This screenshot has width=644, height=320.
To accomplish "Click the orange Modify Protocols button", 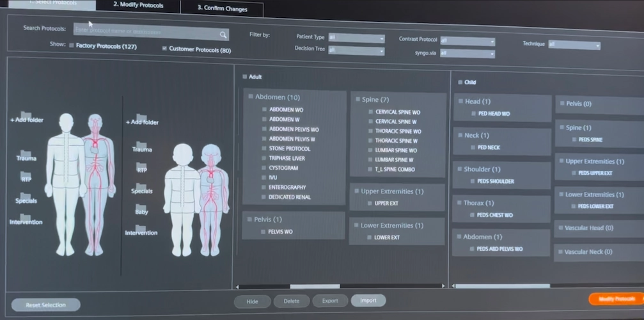I will (616, 299).
